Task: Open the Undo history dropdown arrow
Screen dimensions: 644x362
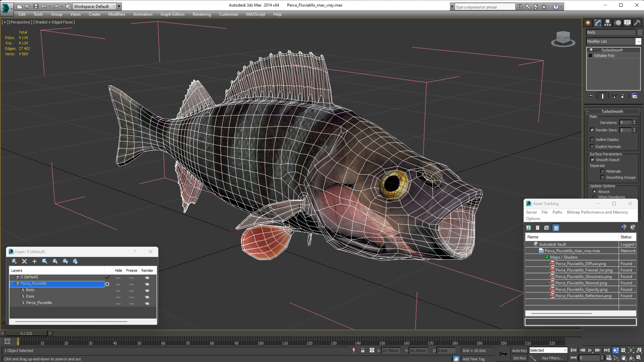Action: pos(50,6)
